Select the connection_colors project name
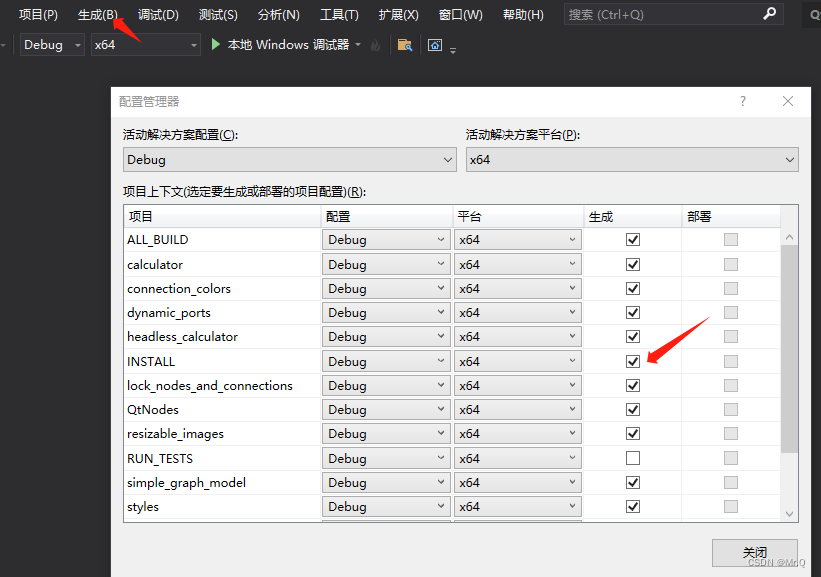The height and width of the screenshot is (577, 821). tap(179, 289)
